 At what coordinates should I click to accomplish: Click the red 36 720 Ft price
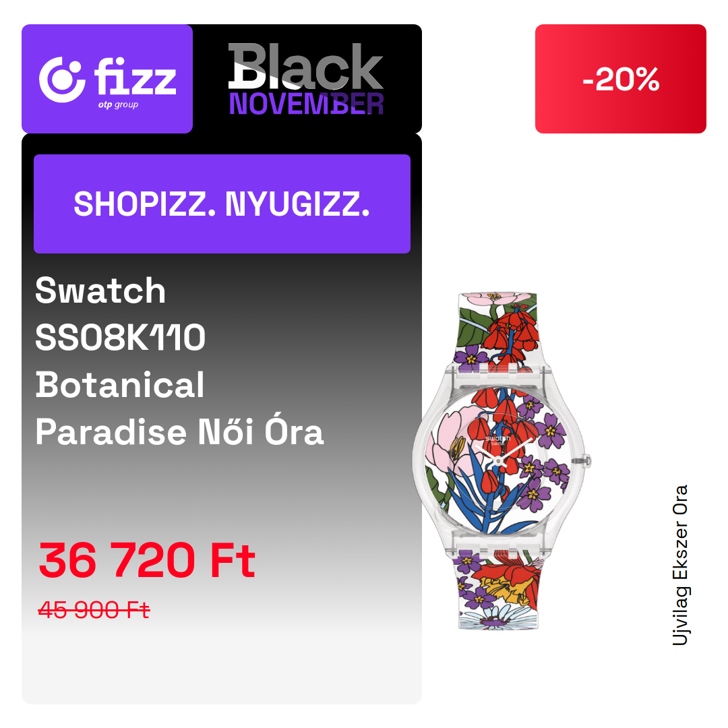[x=147, y=560]
